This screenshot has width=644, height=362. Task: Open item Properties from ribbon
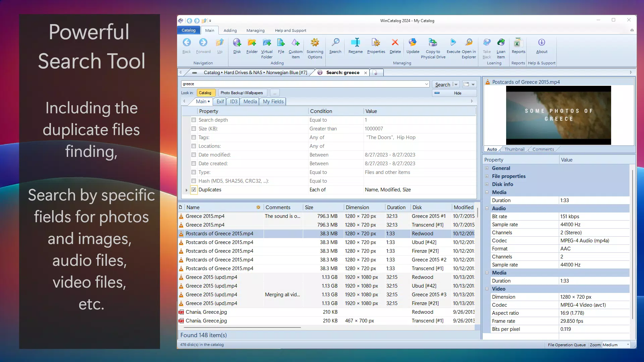point(376,46)
